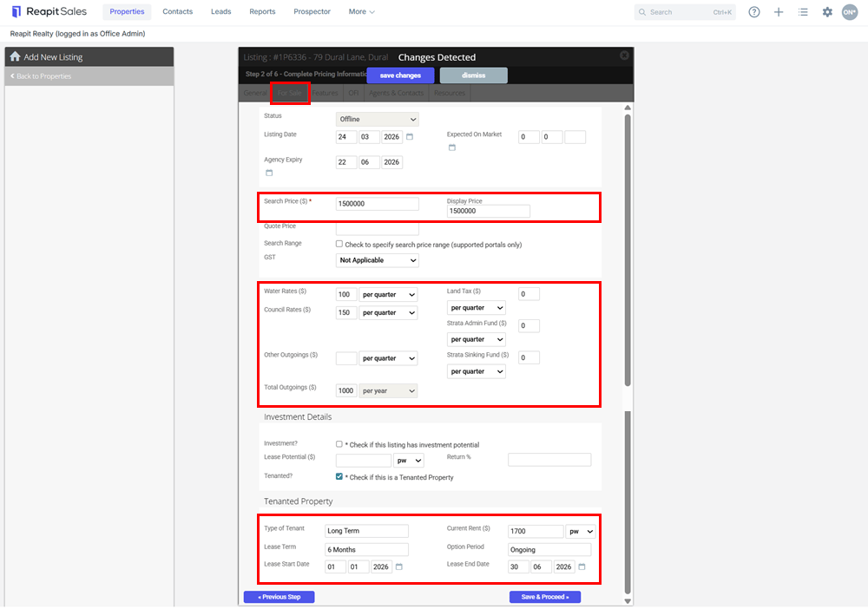Open calendar picker for Lease Start Date
Screen dimensions: 868x609
pos(399,566)
